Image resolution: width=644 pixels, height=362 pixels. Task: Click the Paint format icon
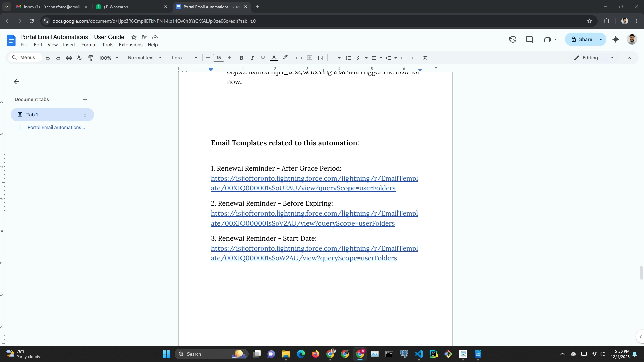[x=90, y=58]
